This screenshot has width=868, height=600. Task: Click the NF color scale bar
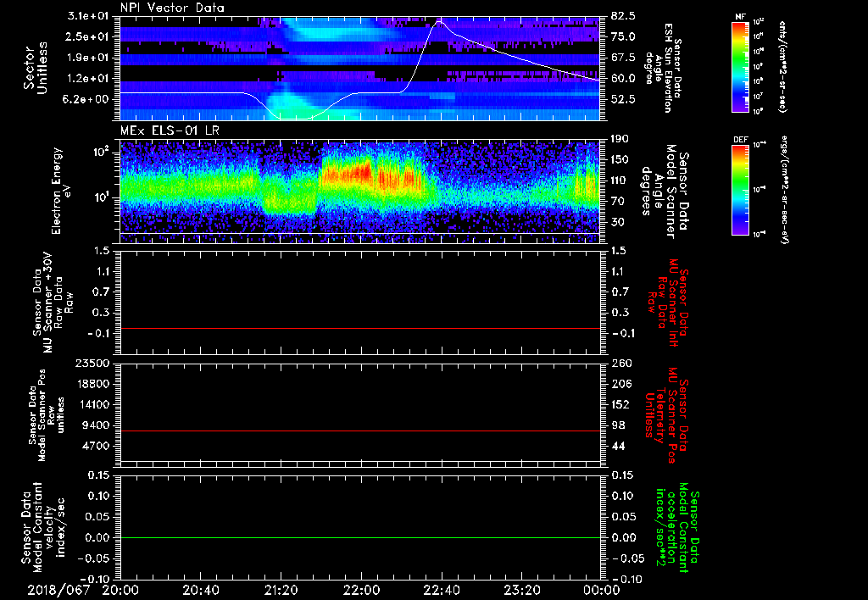click(740, 67)
